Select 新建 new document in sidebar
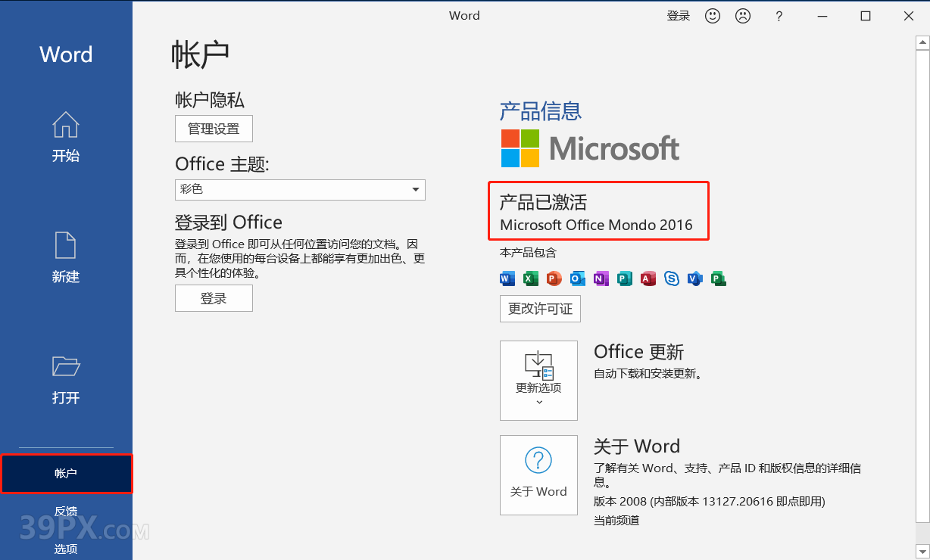This screenshot has height=560, width=930. [66, 259]
